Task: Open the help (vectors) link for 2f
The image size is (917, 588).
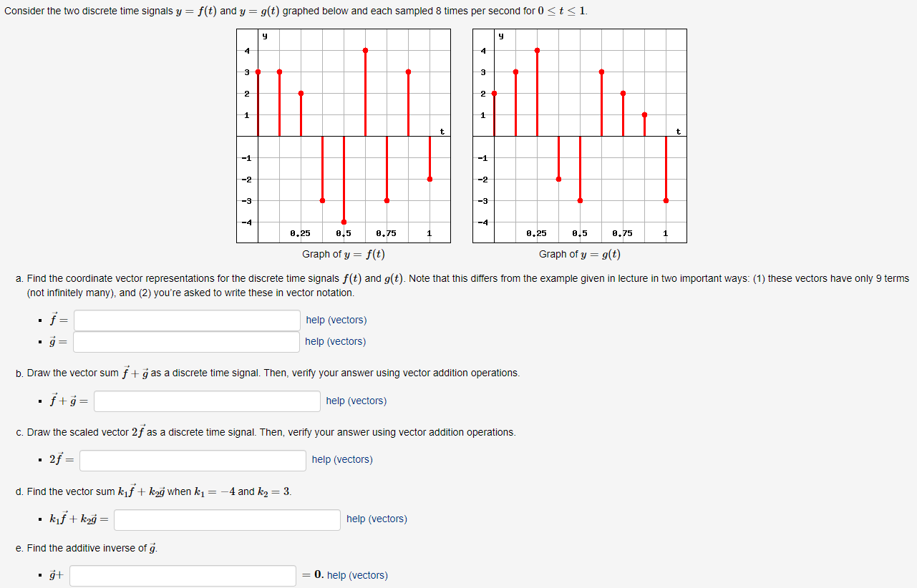Action: click(342, 460)
